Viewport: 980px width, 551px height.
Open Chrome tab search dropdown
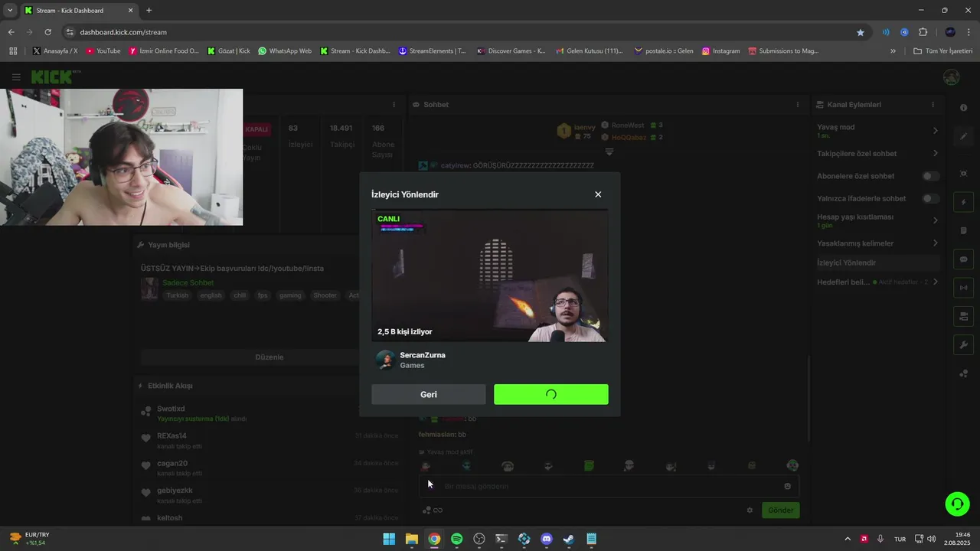10,10
